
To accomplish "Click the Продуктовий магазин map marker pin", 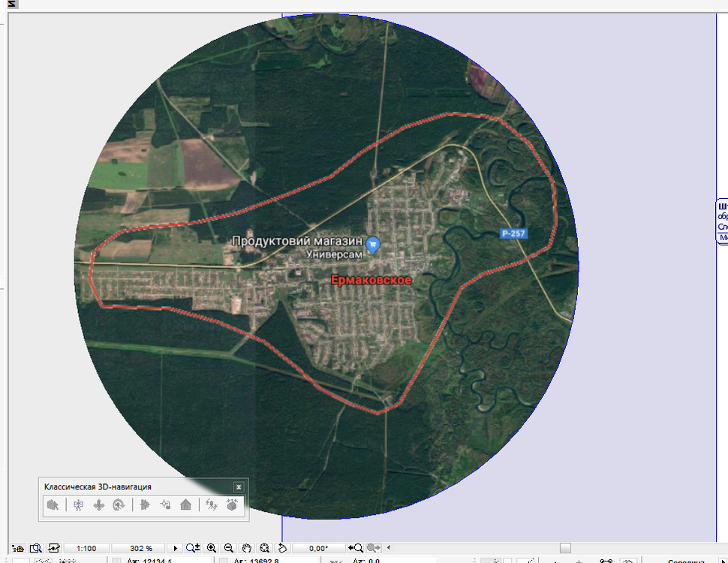I will [374, 243].
